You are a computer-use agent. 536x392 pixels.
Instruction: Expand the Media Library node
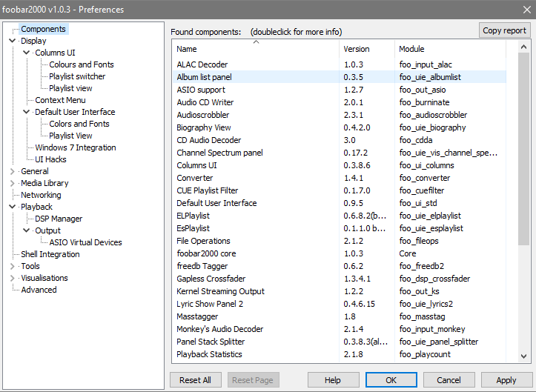pos(12,183)
